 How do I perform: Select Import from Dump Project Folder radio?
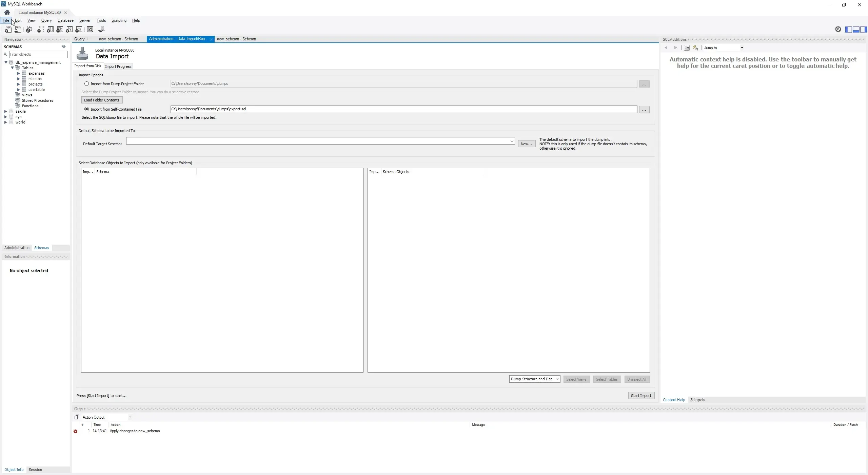(87, 84)
